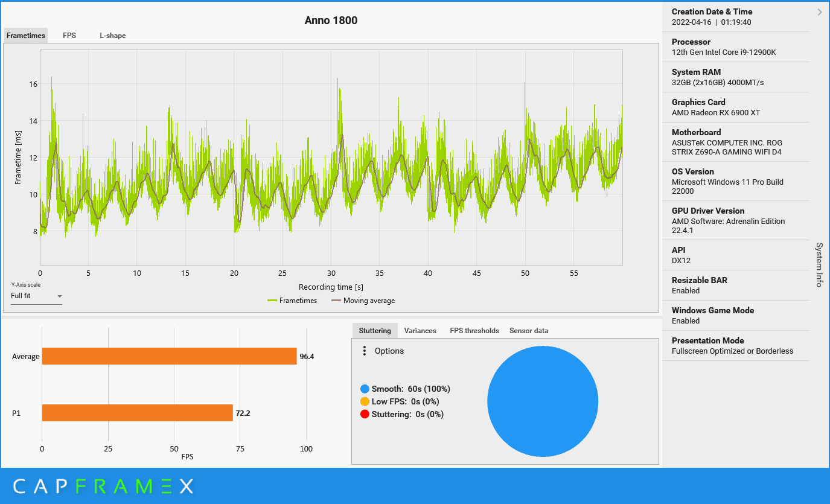Viewport: 830px width, 504px height.
Task: Select the Stuttering tab
Action: (x=375, y=330)
